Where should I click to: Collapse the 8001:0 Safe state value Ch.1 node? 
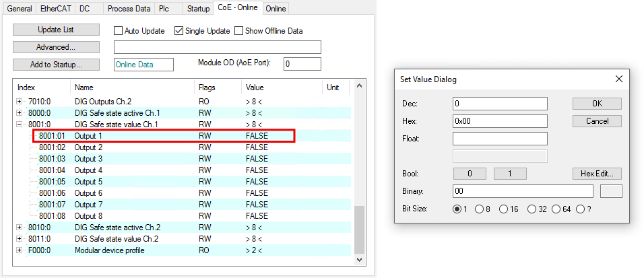[x=20, y=125]
